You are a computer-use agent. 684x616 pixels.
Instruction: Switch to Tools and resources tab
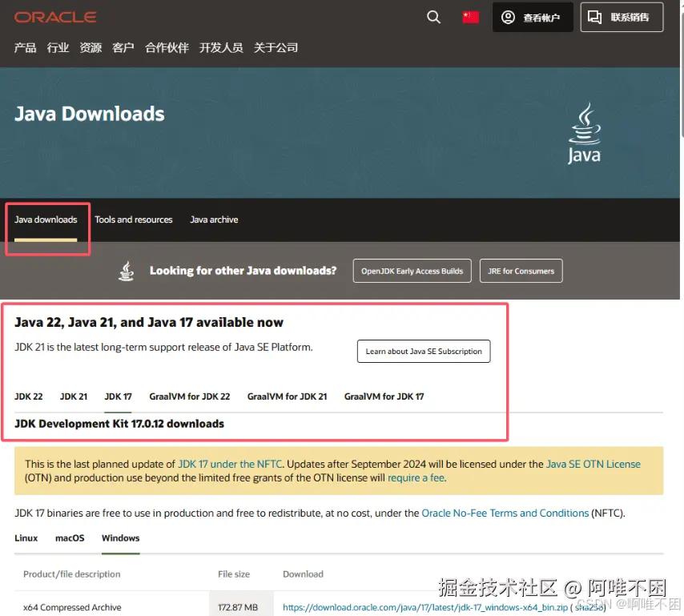[134, 219]
